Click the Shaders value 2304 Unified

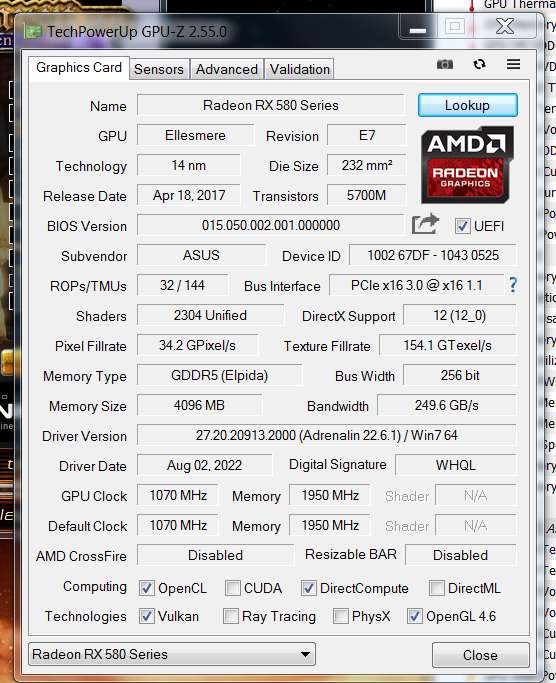pyautogui.click(x=210, y=315)
